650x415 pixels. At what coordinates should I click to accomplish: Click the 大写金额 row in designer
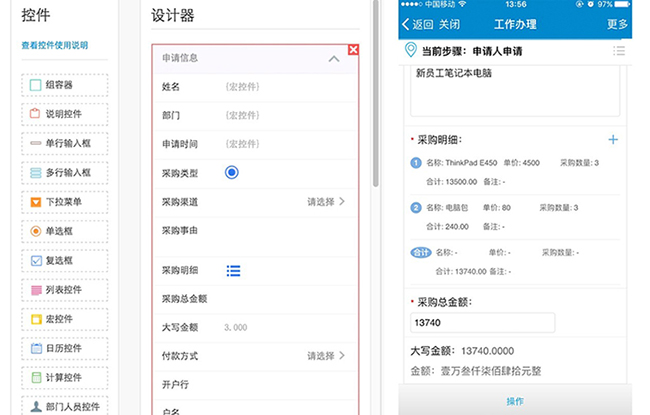pyautogui.click(x=255, y=328)
